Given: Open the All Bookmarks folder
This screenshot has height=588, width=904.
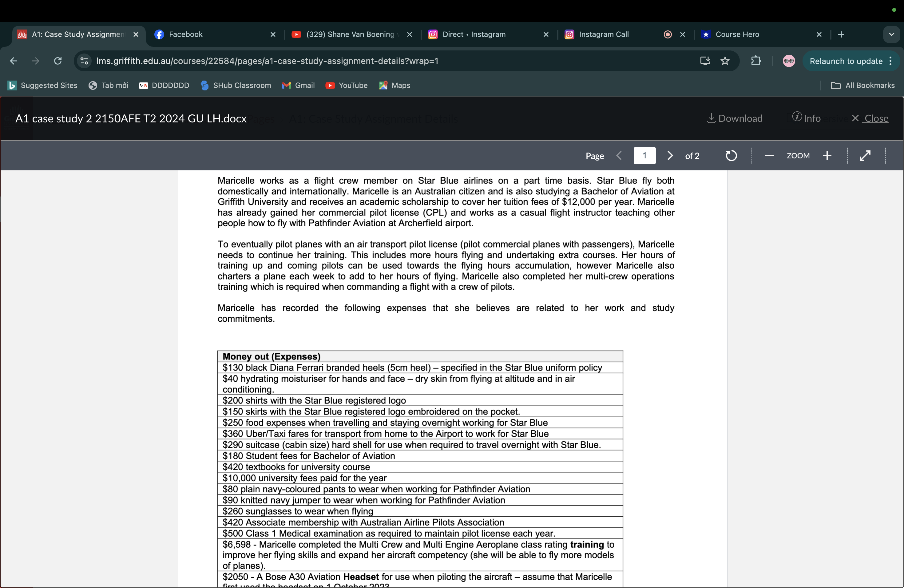Looking at the screenshot, I should [863, 85].
